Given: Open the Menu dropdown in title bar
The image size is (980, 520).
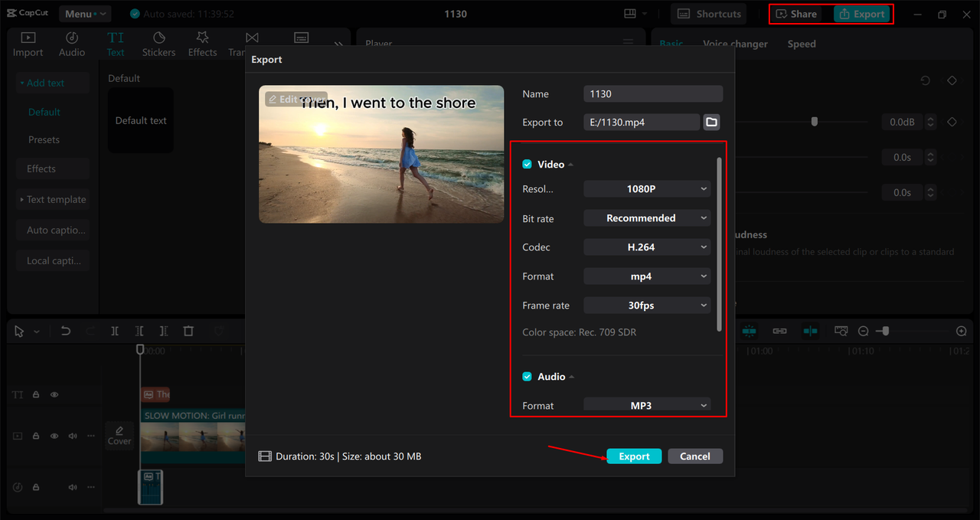Looking at the screenshot, I should click(84, 14).
